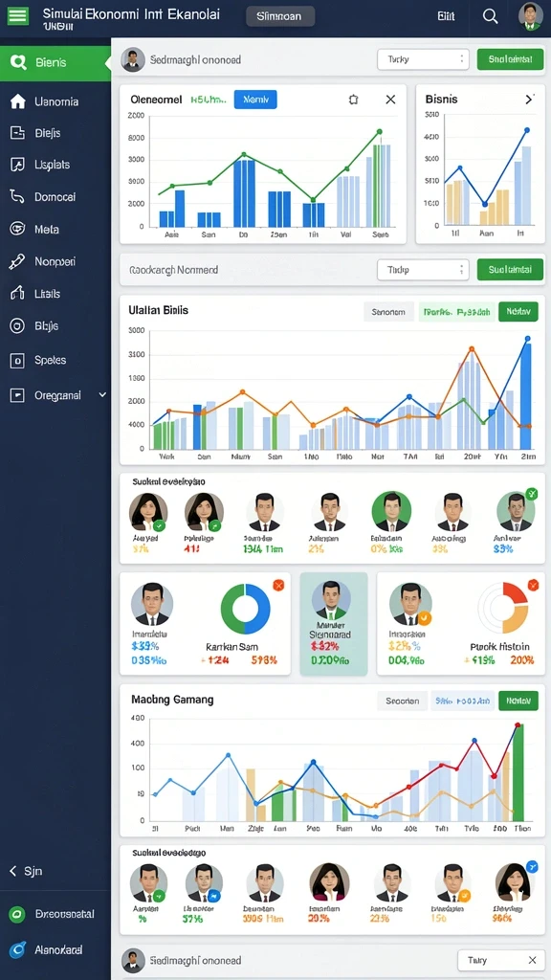
Task: Click the blue Nlamiv button
Action: (255, 100)
